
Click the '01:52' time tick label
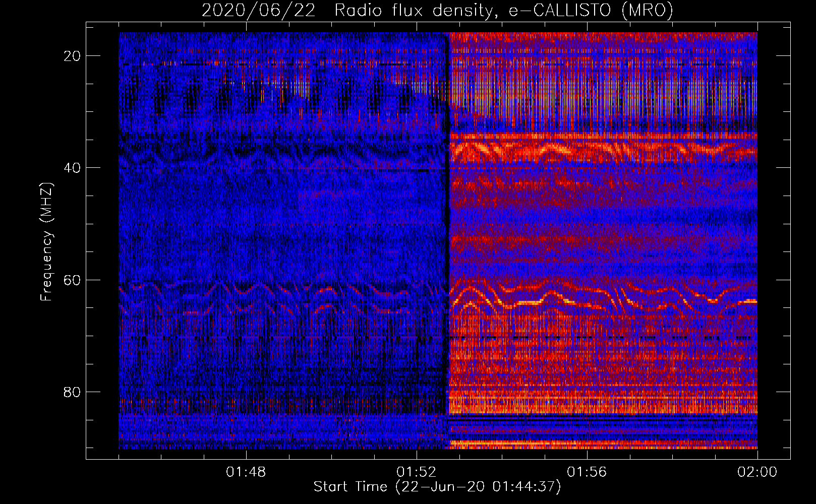(417, 472)
